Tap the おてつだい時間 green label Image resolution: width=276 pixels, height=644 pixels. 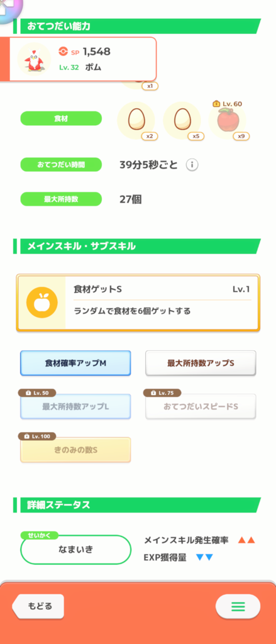[x=61, y=165]
